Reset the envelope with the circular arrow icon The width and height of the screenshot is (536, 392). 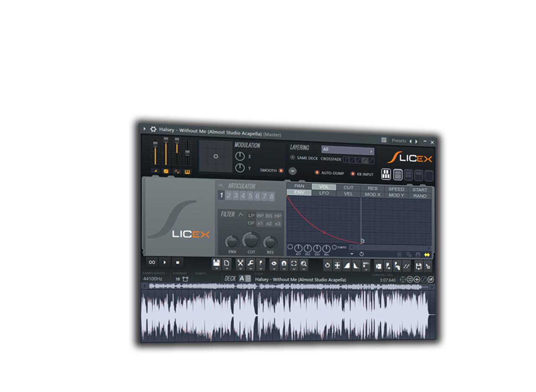(361, 254)
